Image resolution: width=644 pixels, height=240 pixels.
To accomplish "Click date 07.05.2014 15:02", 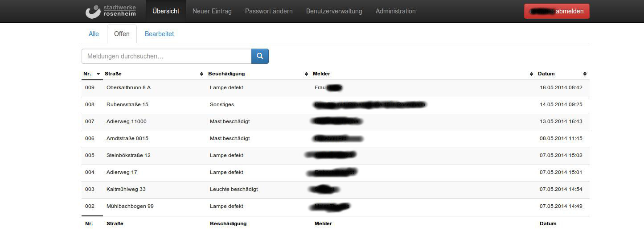I will (x=561, y=155).
